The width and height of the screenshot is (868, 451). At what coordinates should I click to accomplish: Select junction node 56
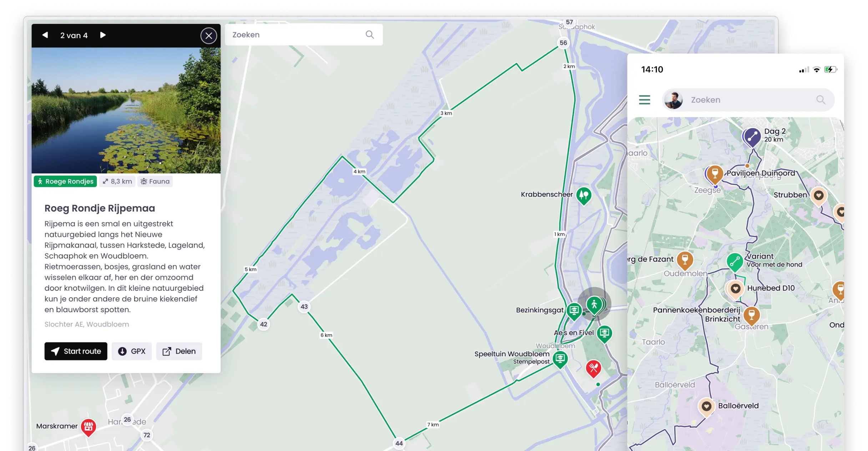click(563, 43)
